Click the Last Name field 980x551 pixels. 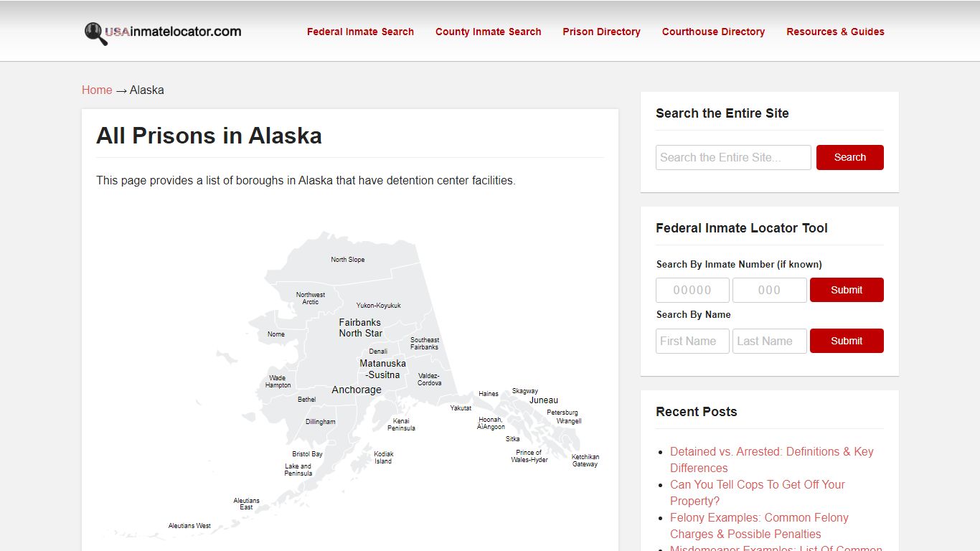(x=769, y=341)
